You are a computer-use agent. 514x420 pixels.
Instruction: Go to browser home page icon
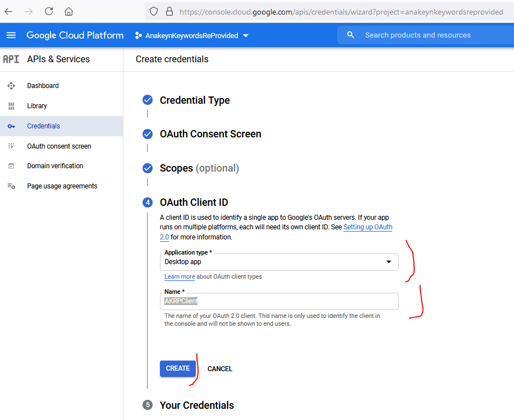(x=68, y=12)
